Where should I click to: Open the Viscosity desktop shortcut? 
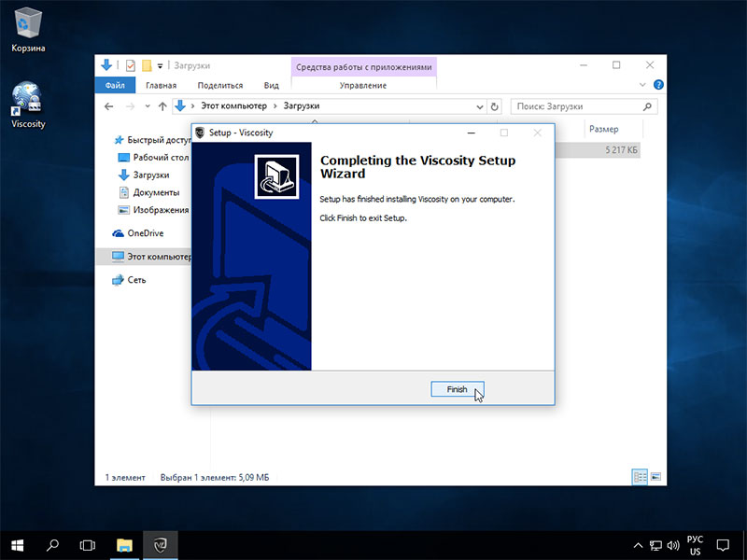(x=28, y=105)
